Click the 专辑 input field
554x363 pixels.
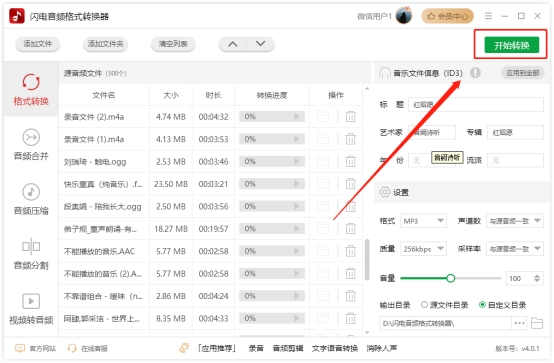click(515, 133)
